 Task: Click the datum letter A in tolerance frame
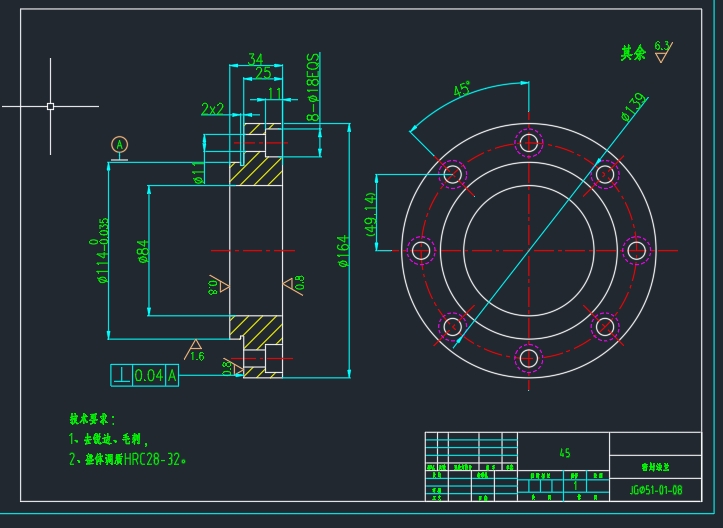[x=172, y=375]
